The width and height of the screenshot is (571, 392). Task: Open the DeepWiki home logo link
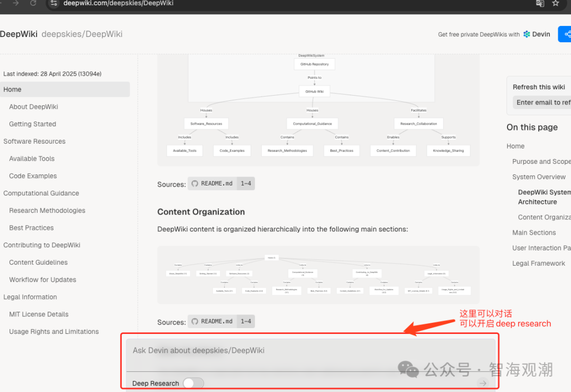click(x=19, y=34)
